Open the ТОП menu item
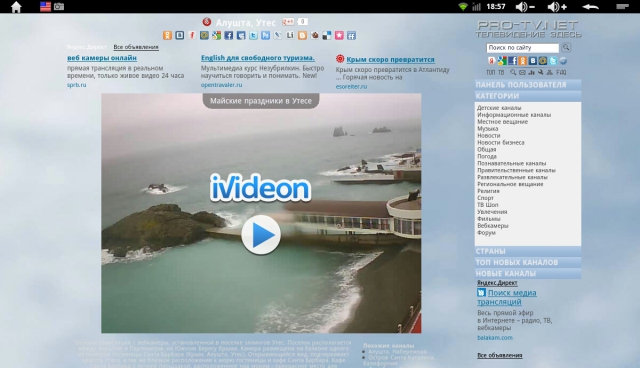This screenshot has height=368, width=640. (491, 72)
